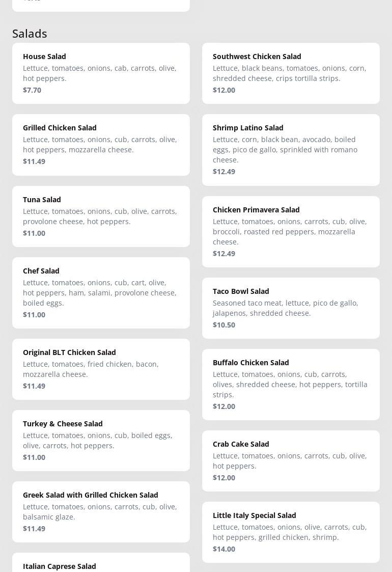Pick the Crab Cake Salad card

tap(291, 460)
